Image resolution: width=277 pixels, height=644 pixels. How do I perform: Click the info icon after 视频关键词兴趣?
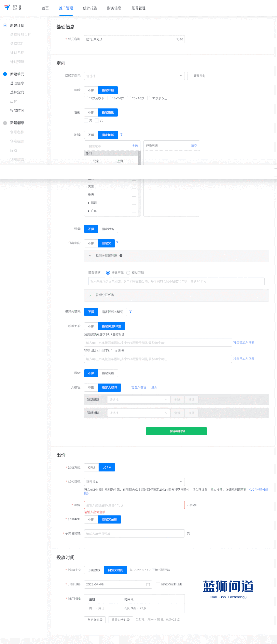pyautogui.click(x=121, y=256)
